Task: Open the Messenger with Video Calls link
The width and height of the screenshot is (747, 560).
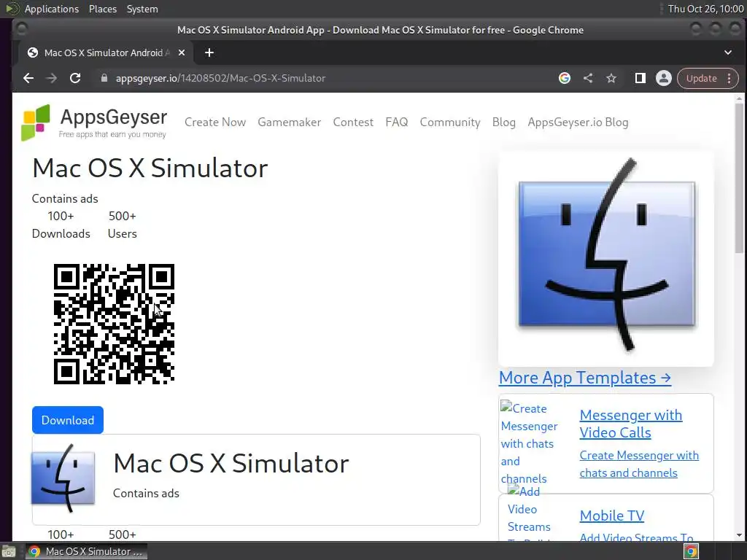Action: pos(631,424)
